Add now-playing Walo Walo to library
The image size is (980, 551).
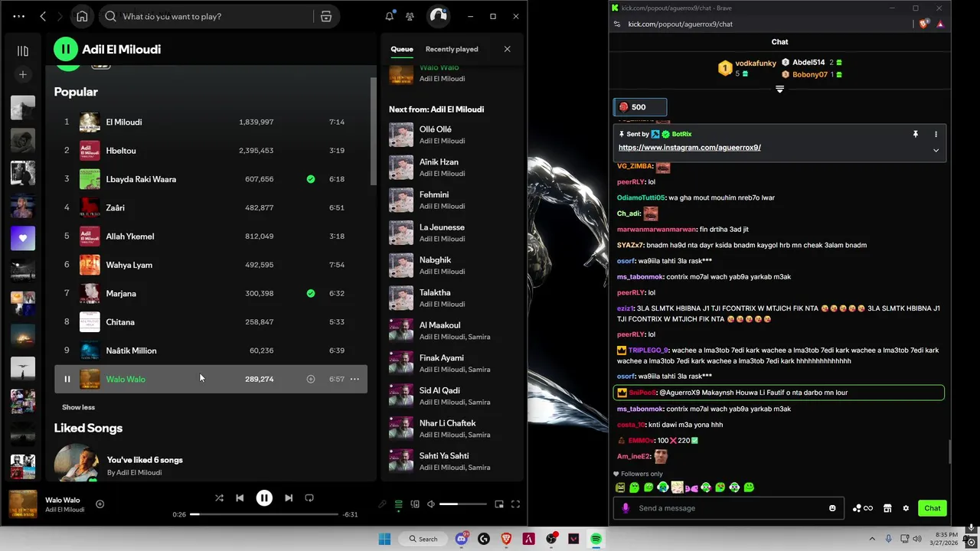100,504
